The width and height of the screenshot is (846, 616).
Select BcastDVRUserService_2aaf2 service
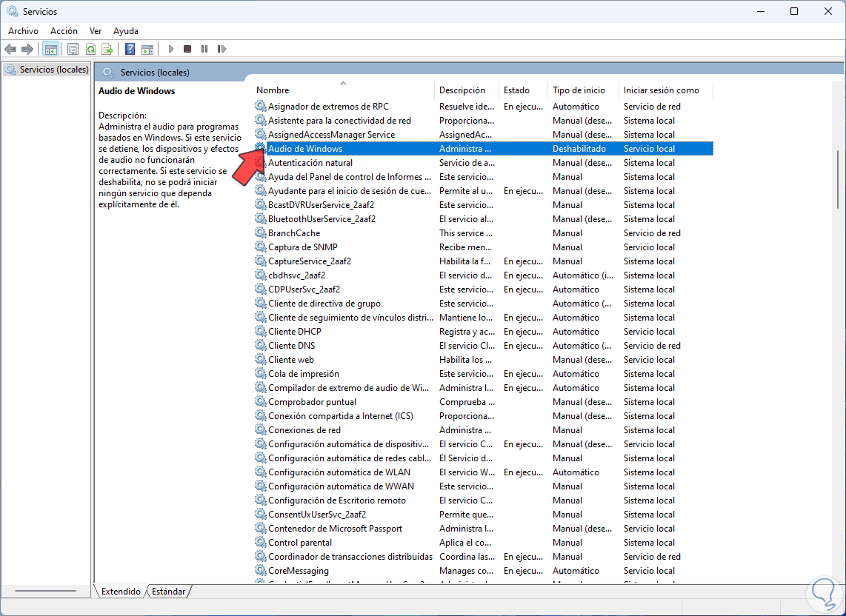[x=484, y=204]
